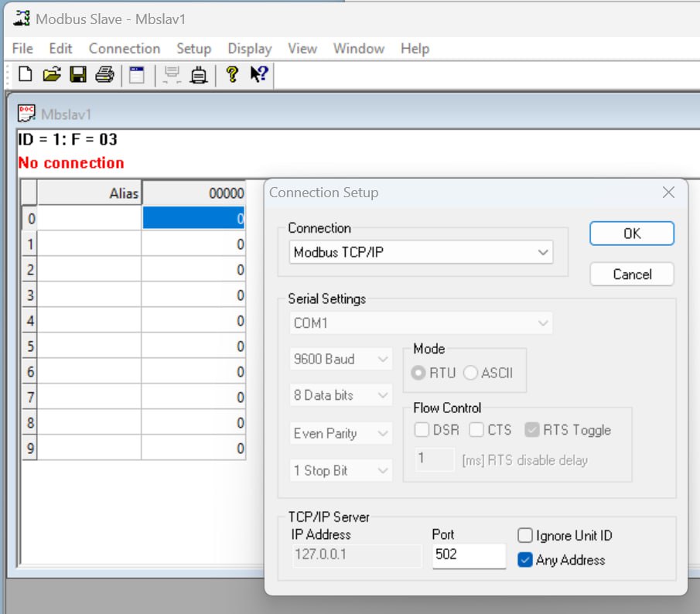Click the yellow question mark About icon
Viewport: 700px width, 614px height.
(232, 74)
